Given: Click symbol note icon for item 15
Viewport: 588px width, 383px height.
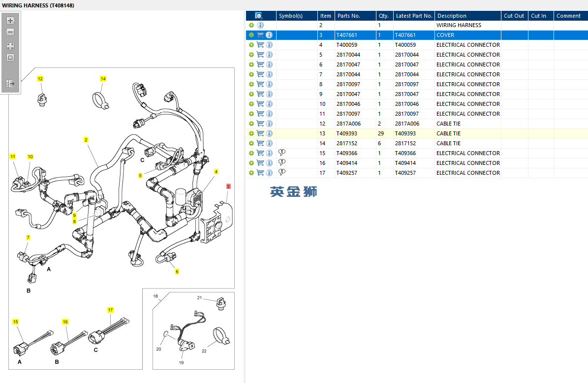Looking at the screenshot, I should (282, 152).
